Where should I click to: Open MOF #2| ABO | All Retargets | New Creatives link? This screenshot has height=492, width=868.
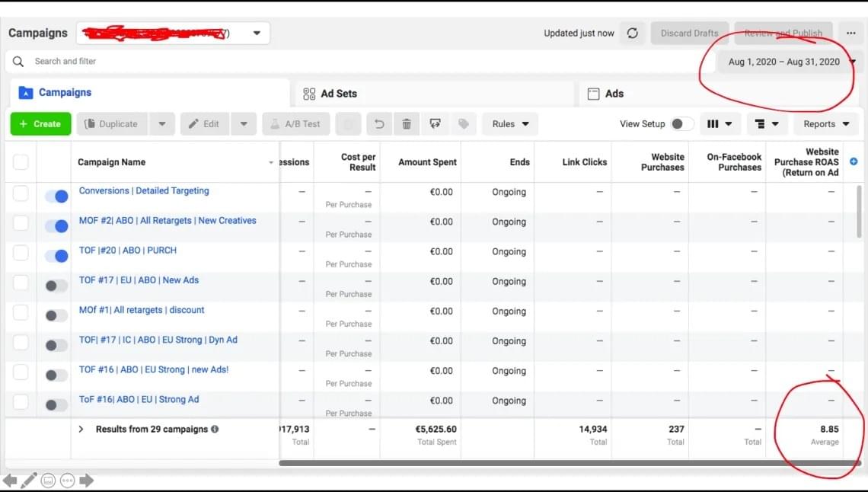[x=168, y=220]
